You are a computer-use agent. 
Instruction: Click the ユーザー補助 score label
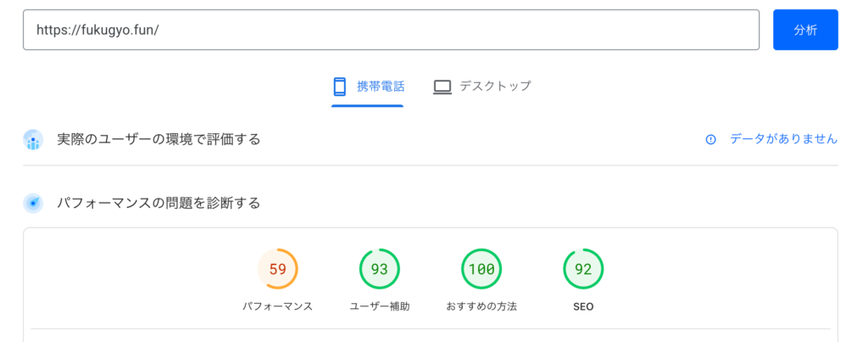(x=380, y=306)
